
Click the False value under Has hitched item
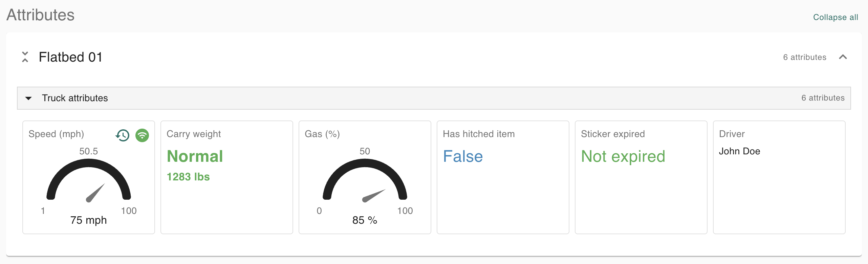tap(462, 156)
